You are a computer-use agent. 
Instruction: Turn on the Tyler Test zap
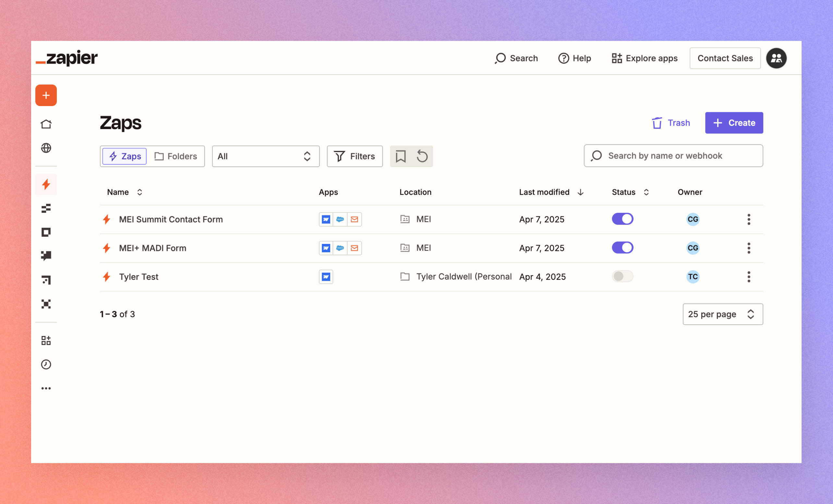pos(622,277)
